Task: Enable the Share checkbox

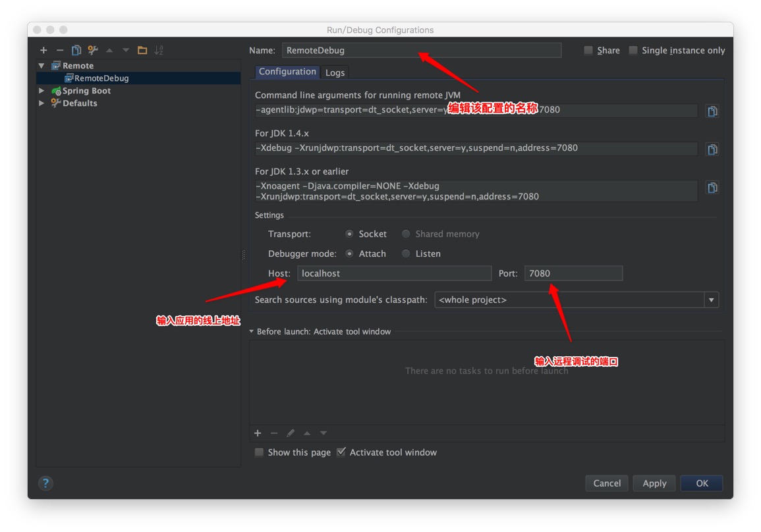Action: (588, 50)
